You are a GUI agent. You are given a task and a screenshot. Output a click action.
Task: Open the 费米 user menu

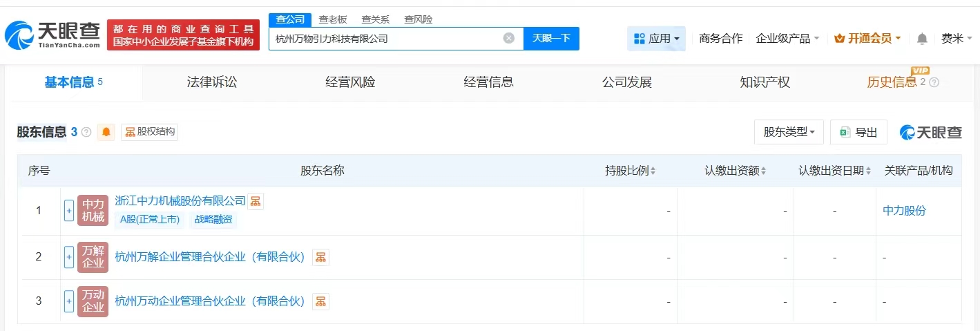pos(957,39)
